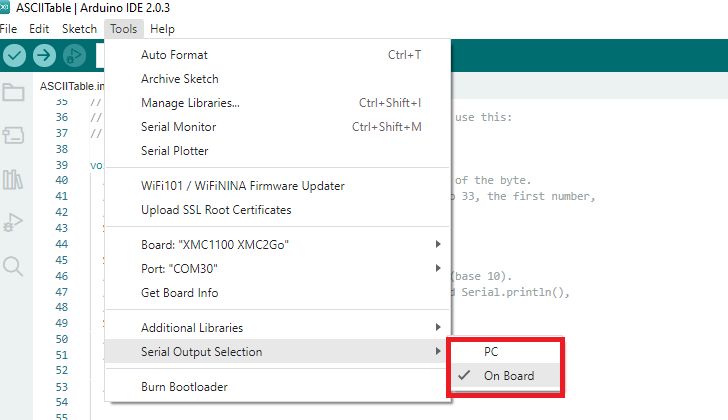Click the 'of the byte.' comment text

point(492,180)
